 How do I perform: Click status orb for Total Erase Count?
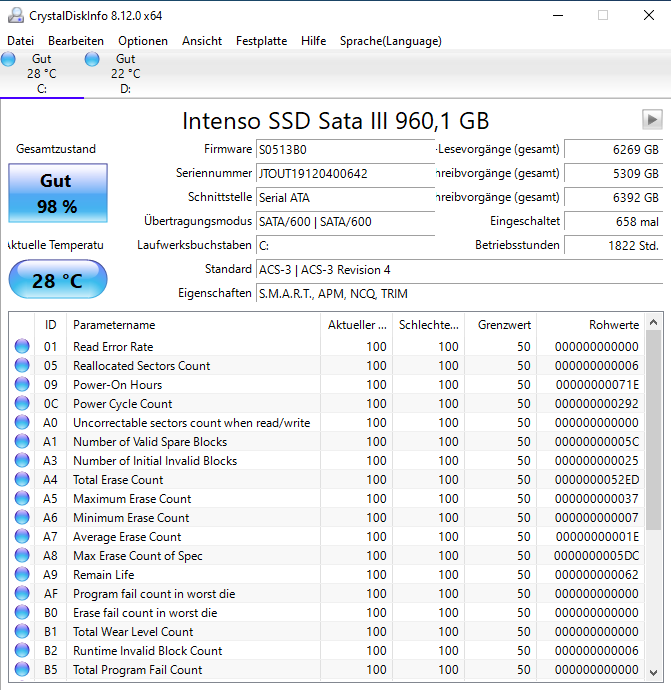tap(22, 479)
